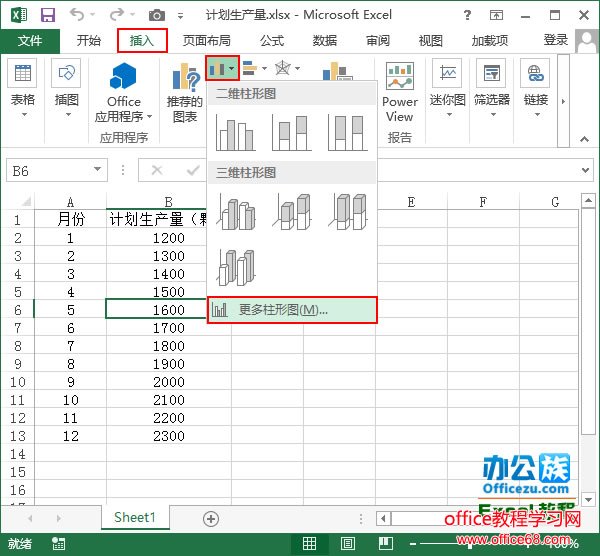This screenshot has width=600, height=556.
Task: Click the 月份 header cell
Action: pos(70,219)
